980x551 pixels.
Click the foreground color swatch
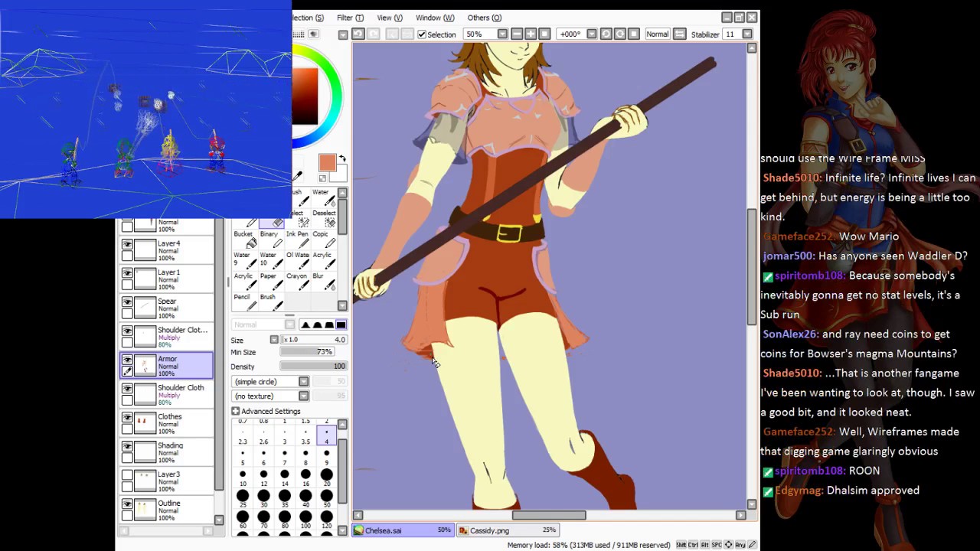click(x=327, y=162)
